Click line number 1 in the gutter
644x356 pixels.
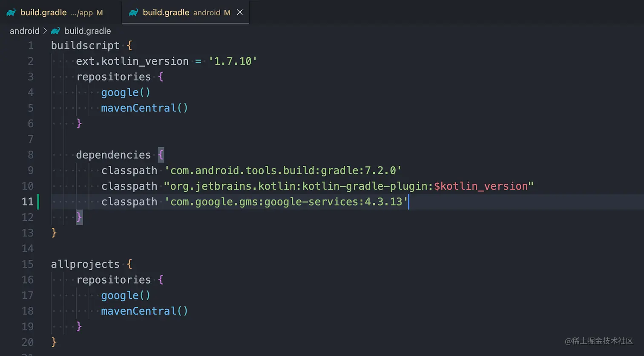tap(31, 46)
